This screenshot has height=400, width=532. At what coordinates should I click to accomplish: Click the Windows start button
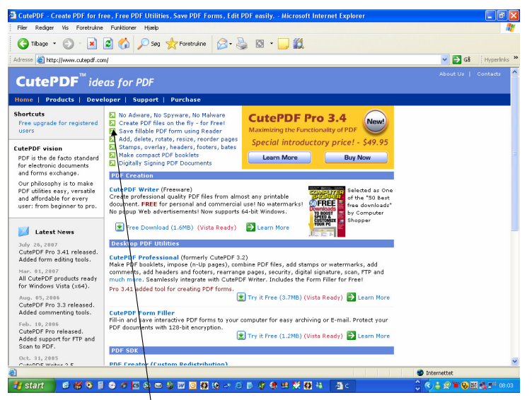(32, 385)
